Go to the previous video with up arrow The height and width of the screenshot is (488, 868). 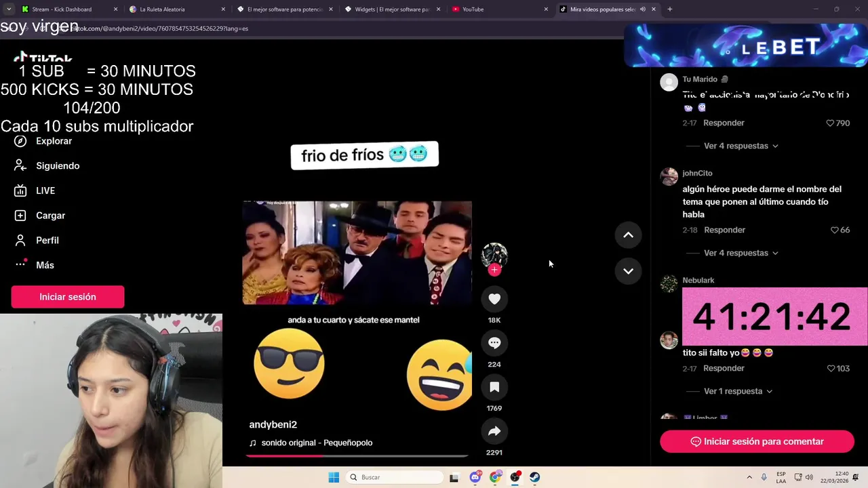click(x=628, y=235)
